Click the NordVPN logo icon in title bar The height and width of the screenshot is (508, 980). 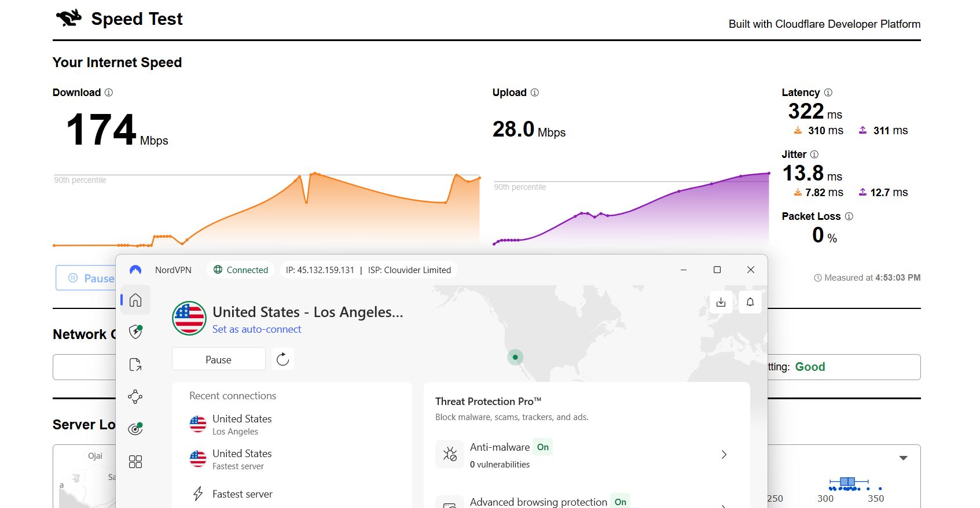click(135, 270)
